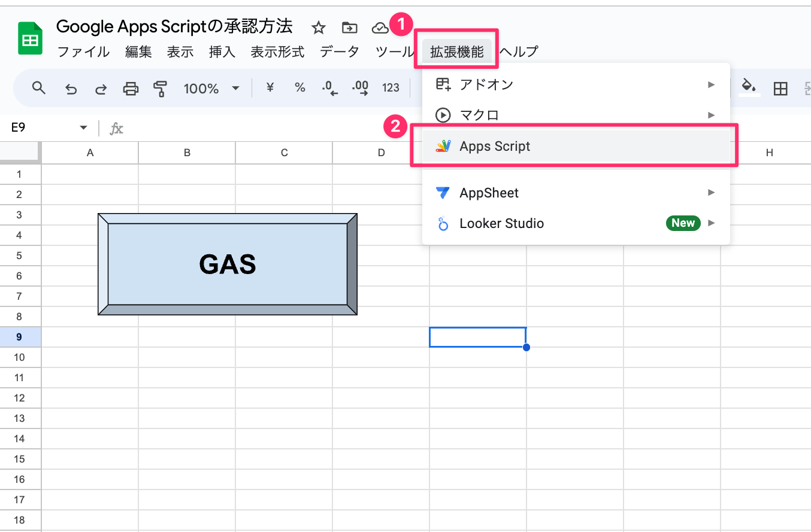The height and width of the screenshot is (532, 811).
Task: Click the selected cell E9
Action: pos(478,337)
